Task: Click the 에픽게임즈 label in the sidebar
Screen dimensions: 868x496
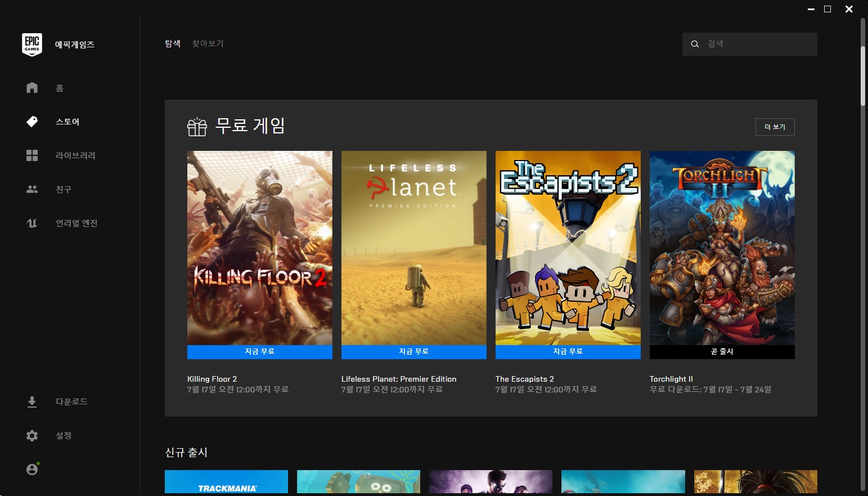Action: point(75,44)
